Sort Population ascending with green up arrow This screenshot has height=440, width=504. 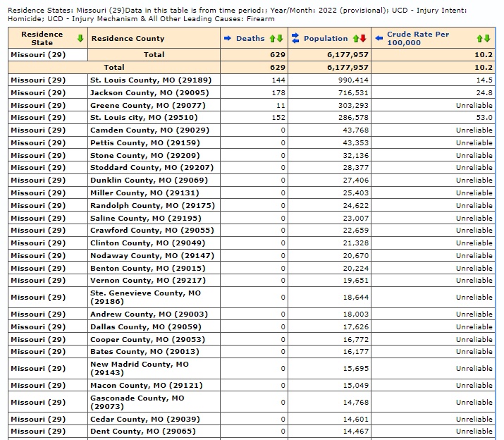(356, 38)
